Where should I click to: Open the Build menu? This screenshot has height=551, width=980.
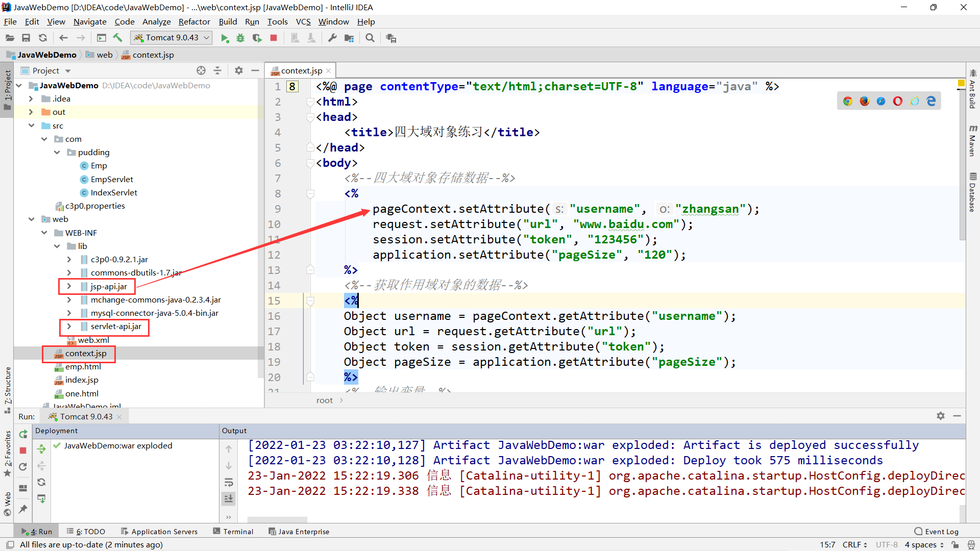click(x=228, y=21)
